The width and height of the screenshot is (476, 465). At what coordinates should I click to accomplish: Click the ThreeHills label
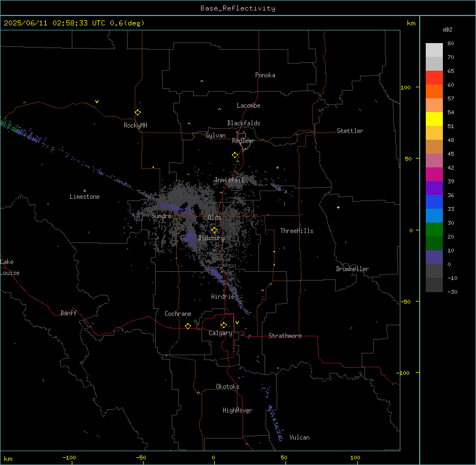(297, 231)
